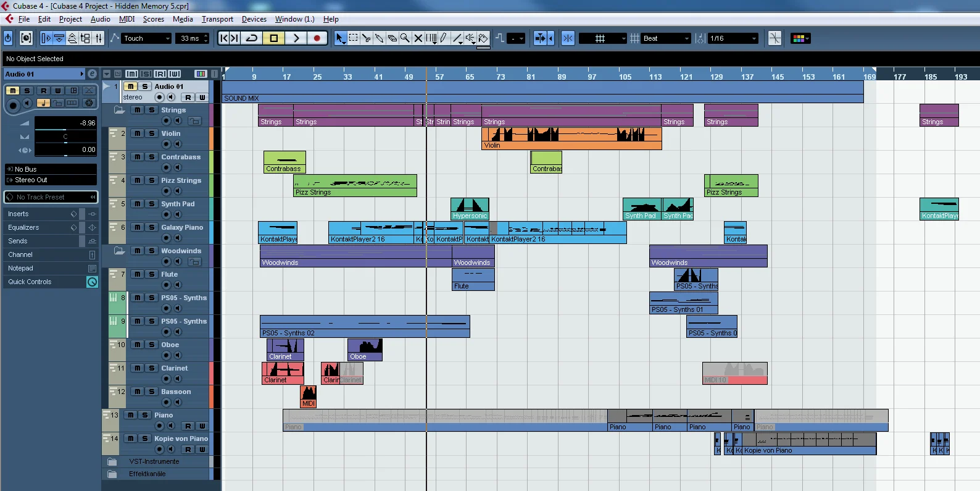Activate the Zoom magnifier tool

click(x=405, y=38)
